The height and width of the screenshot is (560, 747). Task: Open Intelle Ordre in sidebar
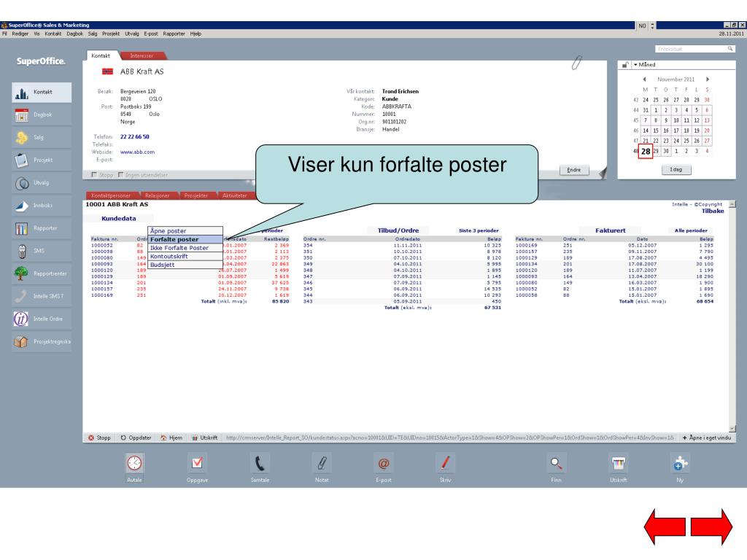42,319
